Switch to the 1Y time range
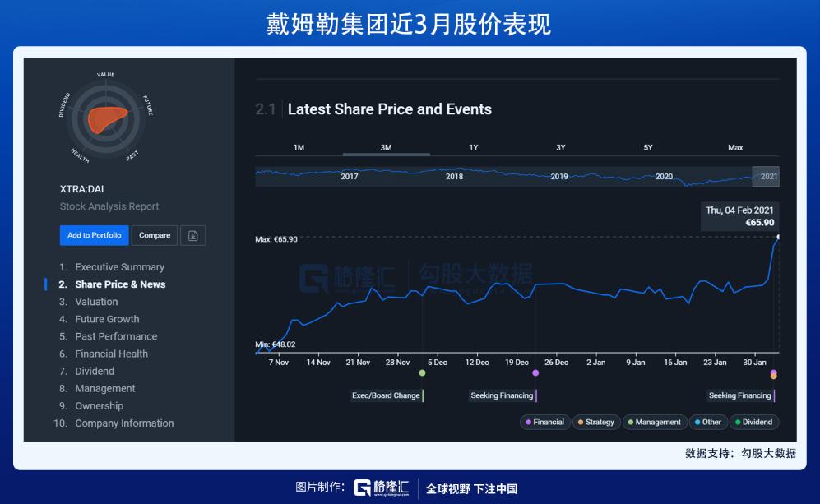Viewport: 820px width, 504px height. [x=473, y=147]
